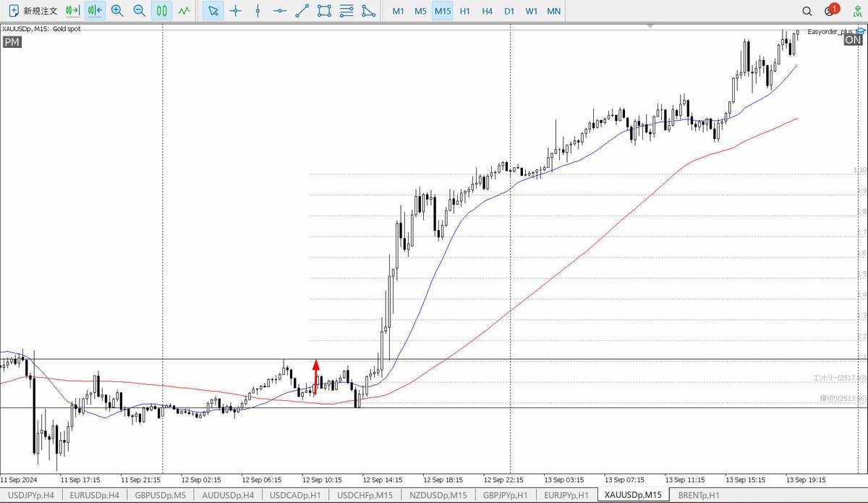Image resolution: width=868 pixels, height=503 pixels.
Task: Open the shapes and objects tool
Action: [368, 11]
